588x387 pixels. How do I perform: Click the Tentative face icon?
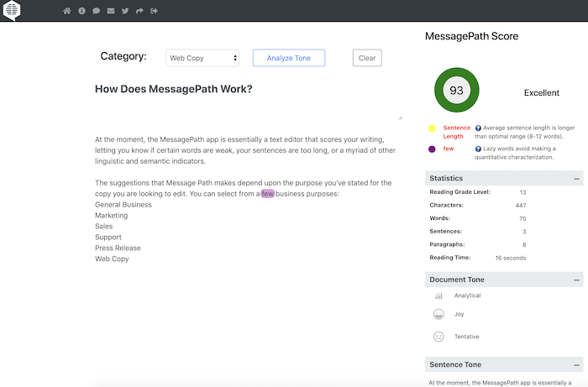tap(438, 337)
